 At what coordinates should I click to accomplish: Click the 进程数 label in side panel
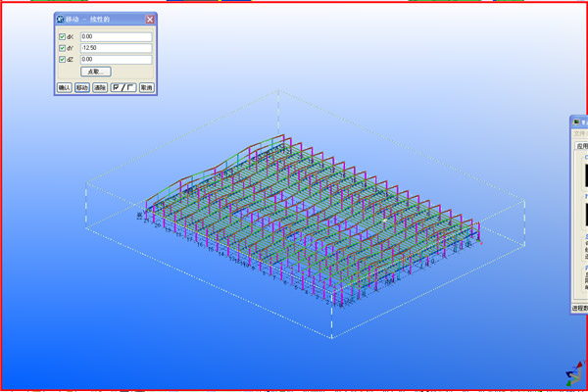[579, 307]
